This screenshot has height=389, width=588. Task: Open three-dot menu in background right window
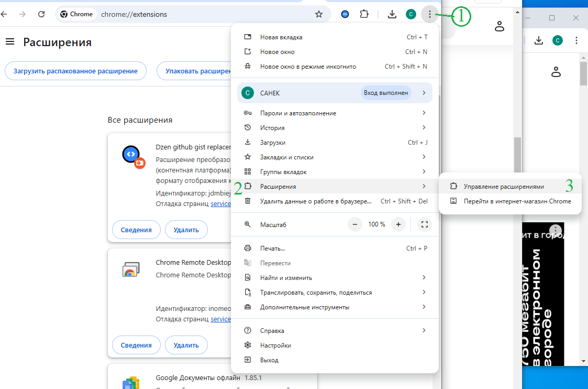(x=576, y=40)
